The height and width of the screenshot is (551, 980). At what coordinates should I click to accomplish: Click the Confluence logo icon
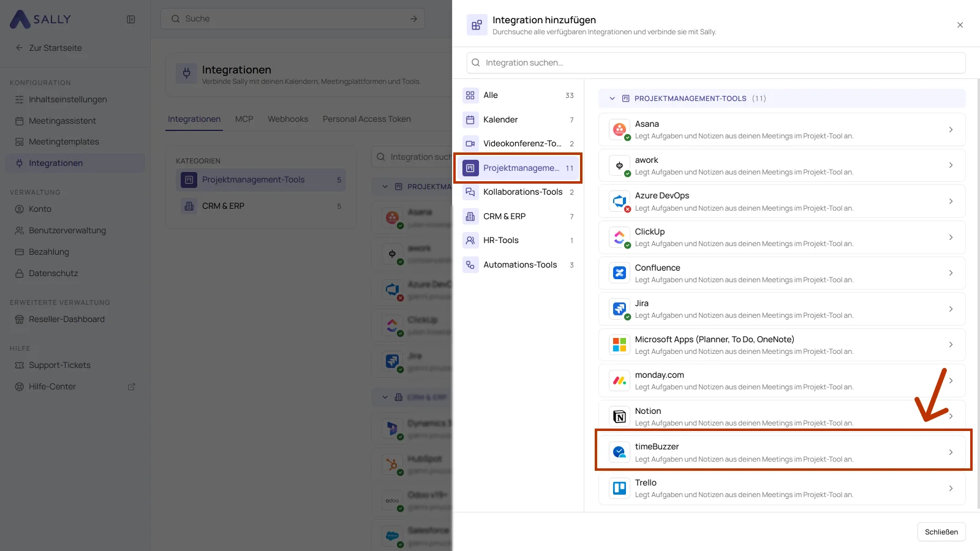pyautogui.click(x=619, y=273)
